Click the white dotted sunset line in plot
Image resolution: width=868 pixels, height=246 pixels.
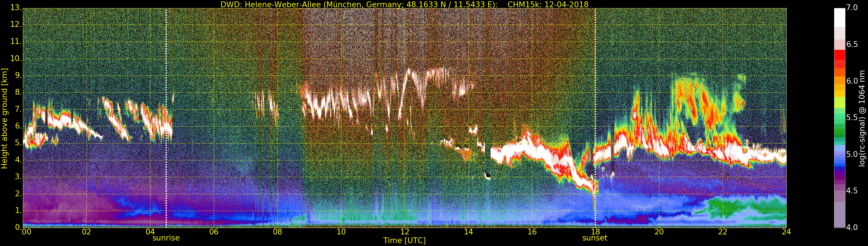click(x=595, y=118)
